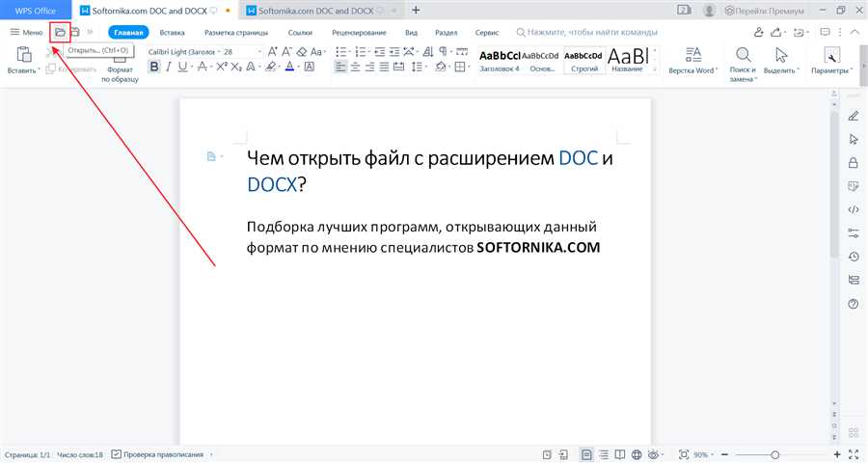868x463 pixels.
Task: Open Параметры tool in ribbon
Action: (831, 61)
